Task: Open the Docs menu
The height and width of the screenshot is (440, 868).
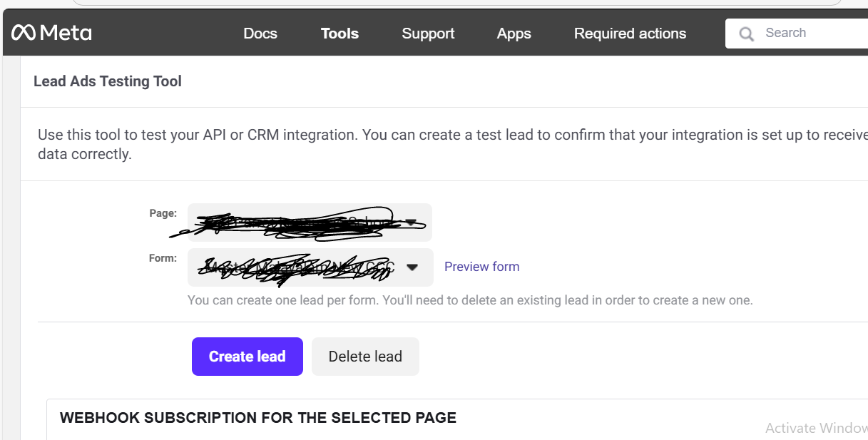Action: pyautogui.click(x=260, y=34)
